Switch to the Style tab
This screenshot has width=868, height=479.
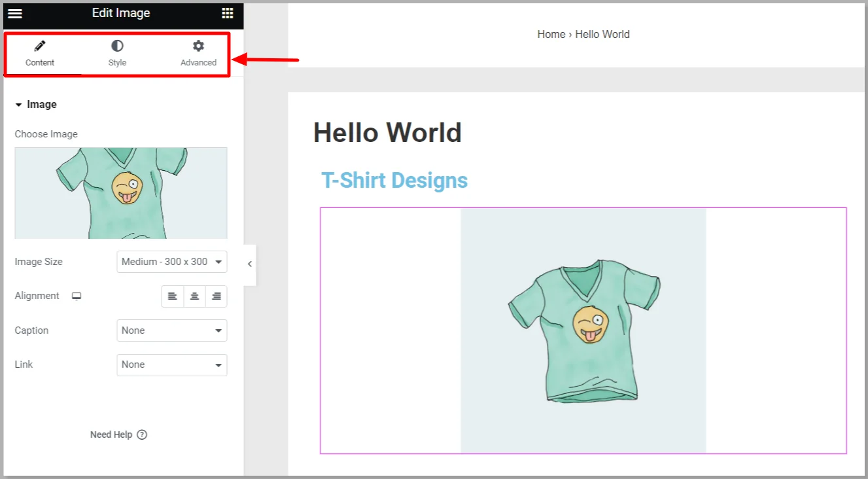pos(117,54)
